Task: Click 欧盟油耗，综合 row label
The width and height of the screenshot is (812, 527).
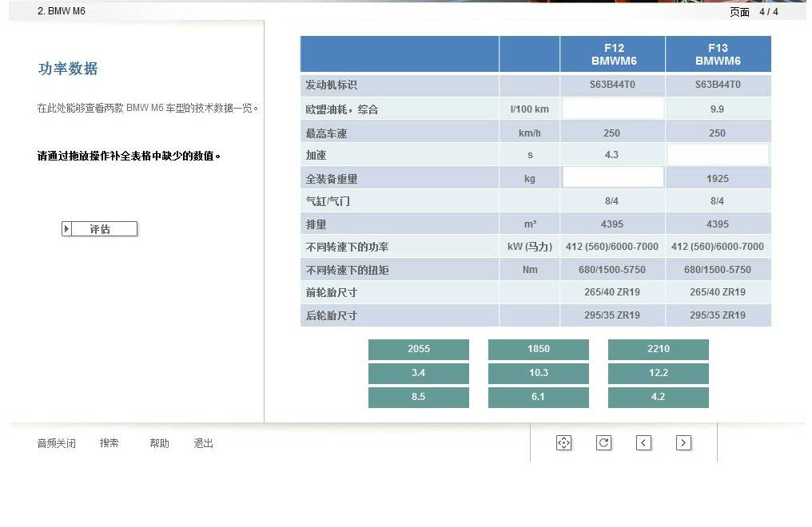Action: (342, 109)
